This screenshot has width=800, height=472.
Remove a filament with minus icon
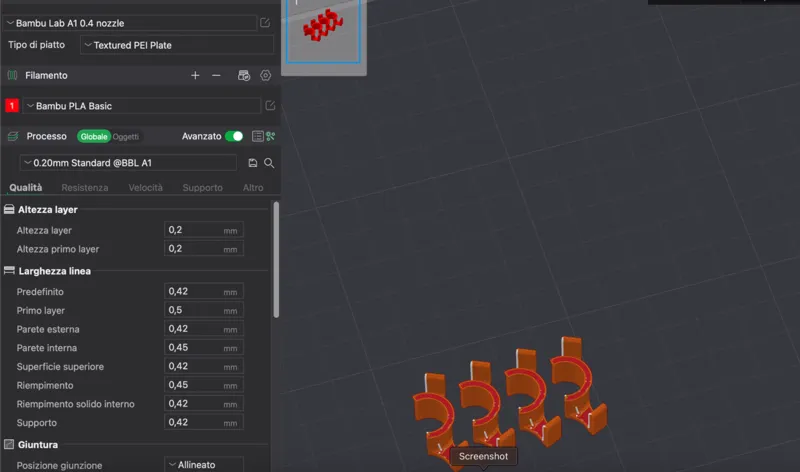tap(216, 76)
